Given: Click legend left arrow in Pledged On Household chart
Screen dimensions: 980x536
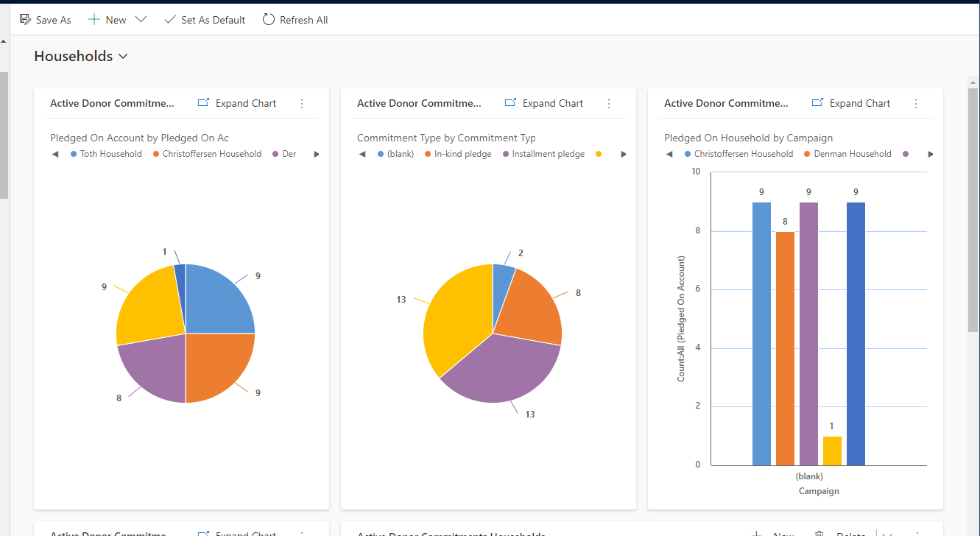Looking at the screenshot, I should (669, 155).
